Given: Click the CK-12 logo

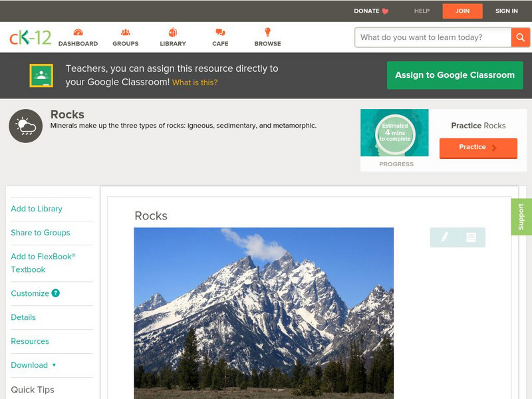Looking at the screenshot, I should [30, 37].
